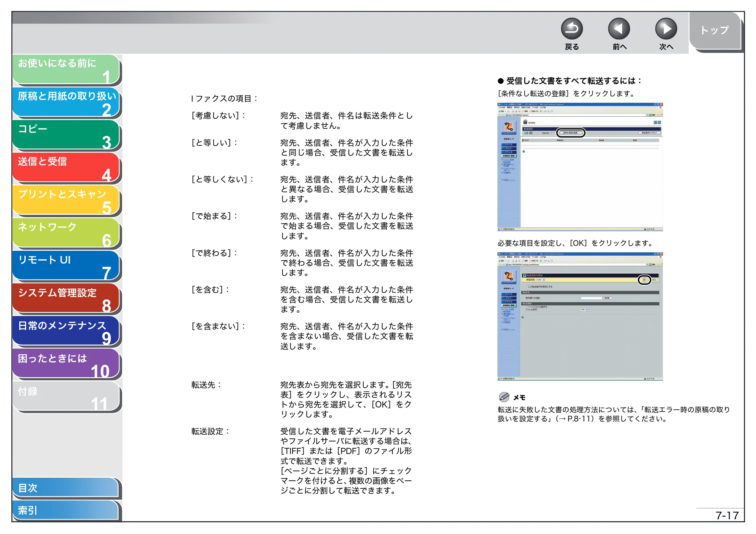756x534 pixels.
Task: Click text 必要な項目を設定し、[OK] をクリックします
Action: coord(576,243)
